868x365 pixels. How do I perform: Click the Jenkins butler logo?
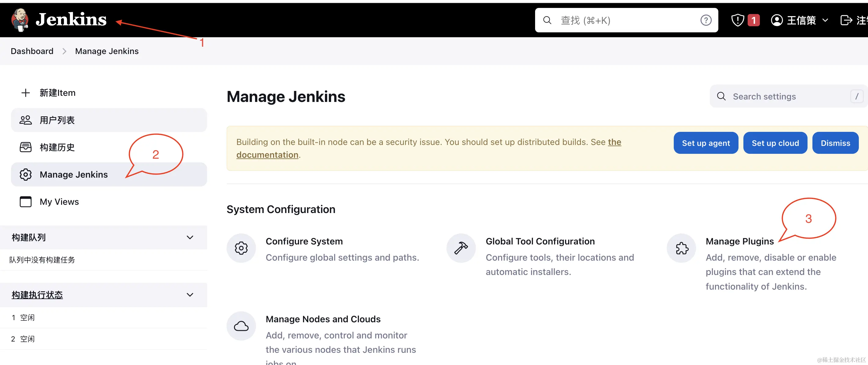(20, 20)
